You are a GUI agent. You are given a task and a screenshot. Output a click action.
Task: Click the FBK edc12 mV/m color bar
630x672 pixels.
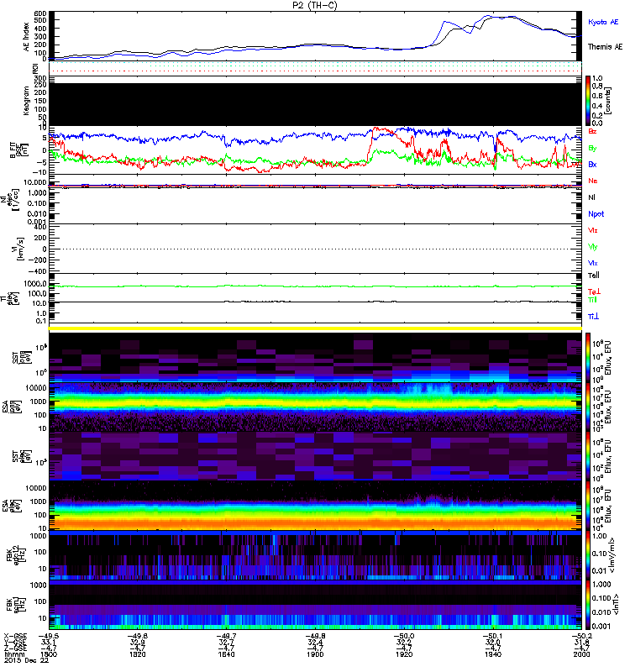(x=587, y=555)
